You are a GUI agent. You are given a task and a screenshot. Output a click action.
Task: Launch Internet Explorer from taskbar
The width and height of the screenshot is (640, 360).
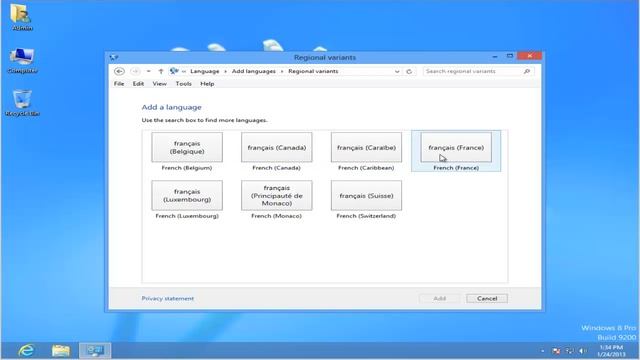(27, 351)
